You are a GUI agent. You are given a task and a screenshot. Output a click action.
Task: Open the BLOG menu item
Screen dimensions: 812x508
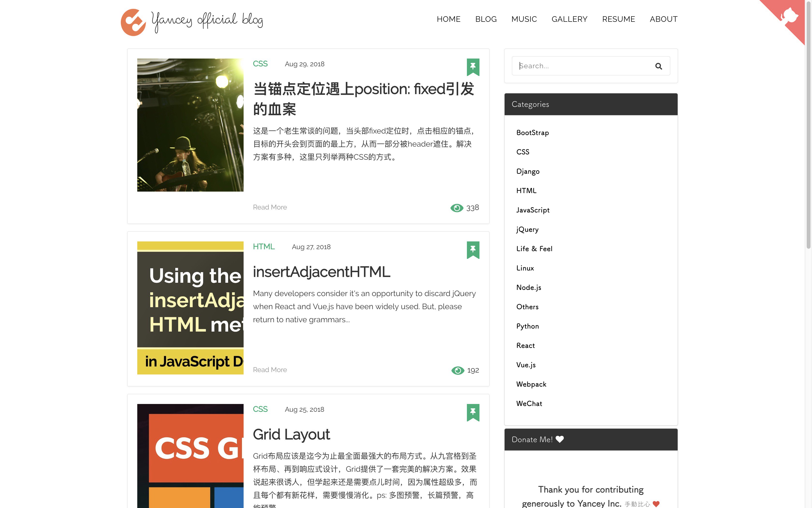[x=486, y=19]
